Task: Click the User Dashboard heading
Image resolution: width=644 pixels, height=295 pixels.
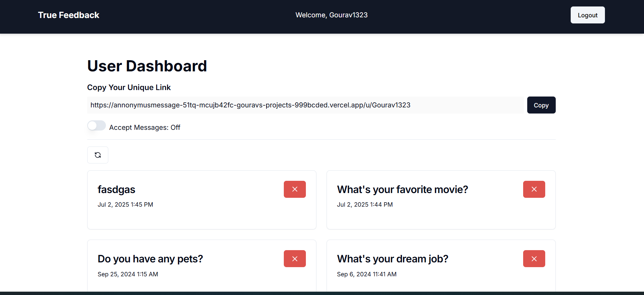Action: [147, 66]
